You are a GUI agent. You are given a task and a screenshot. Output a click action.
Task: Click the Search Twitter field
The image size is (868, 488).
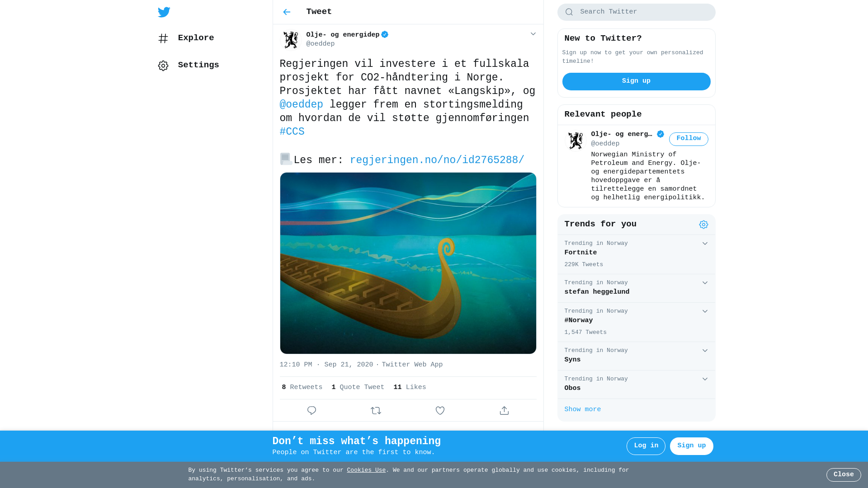636,12
